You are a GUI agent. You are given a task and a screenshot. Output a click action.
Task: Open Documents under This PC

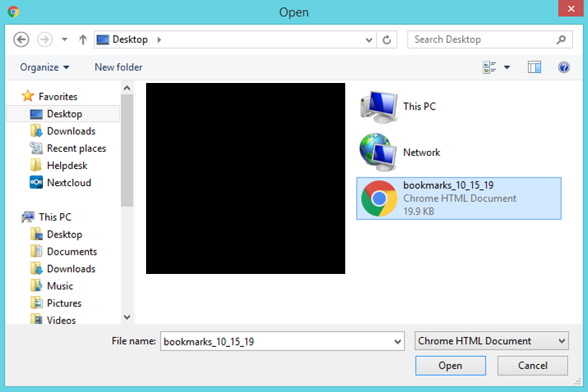coord(72,252)
